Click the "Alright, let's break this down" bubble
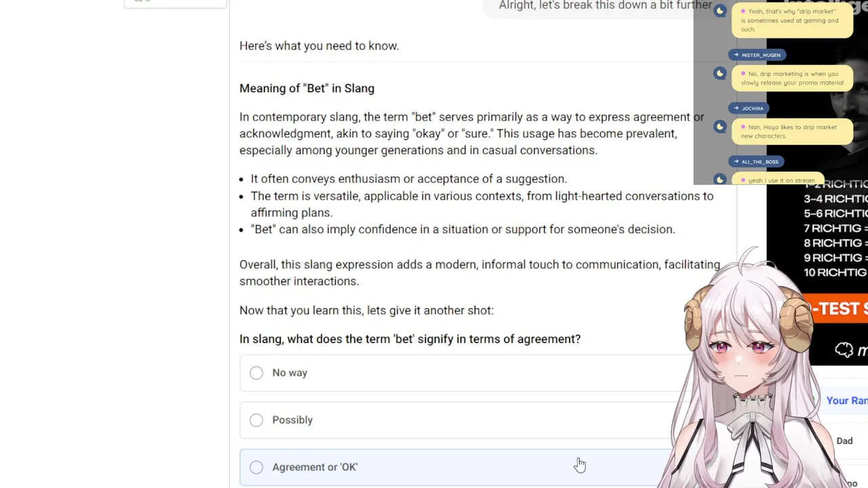 tap(605, 6)
